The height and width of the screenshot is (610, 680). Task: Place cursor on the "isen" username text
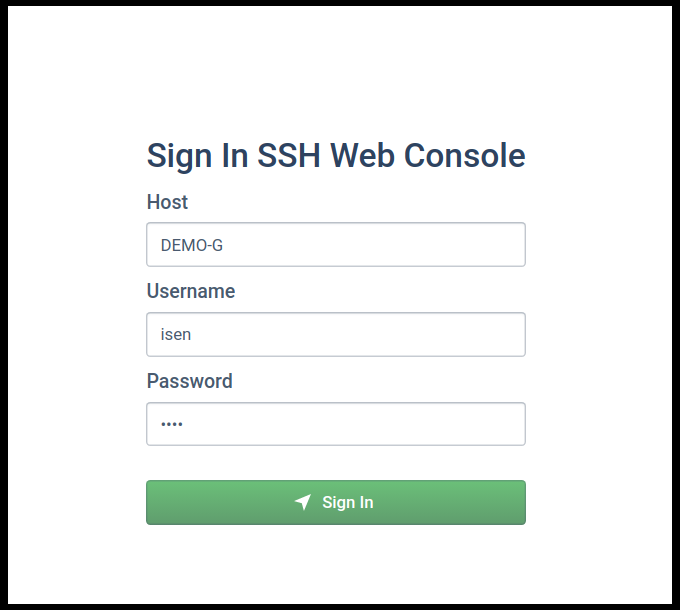[176, 335]
